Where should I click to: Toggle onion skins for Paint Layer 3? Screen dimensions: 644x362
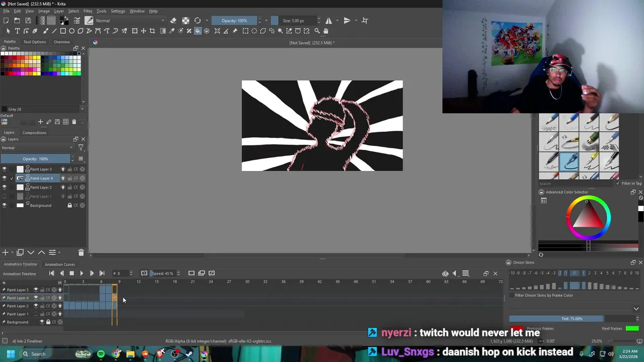tap(63, 169)
